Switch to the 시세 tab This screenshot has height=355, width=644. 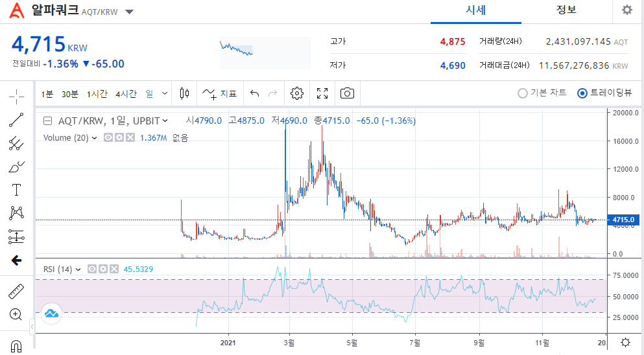(x=476, y=10)
